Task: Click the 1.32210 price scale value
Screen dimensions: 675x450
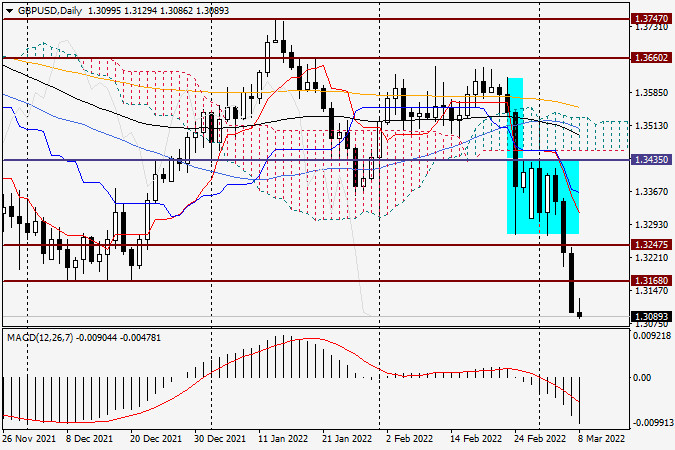Action: 652,258
